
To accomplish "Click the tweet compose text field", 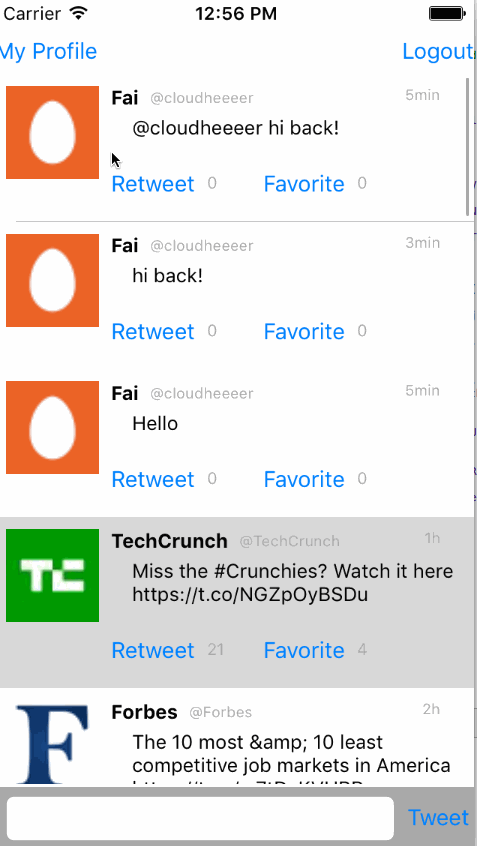I will point(200,818).
